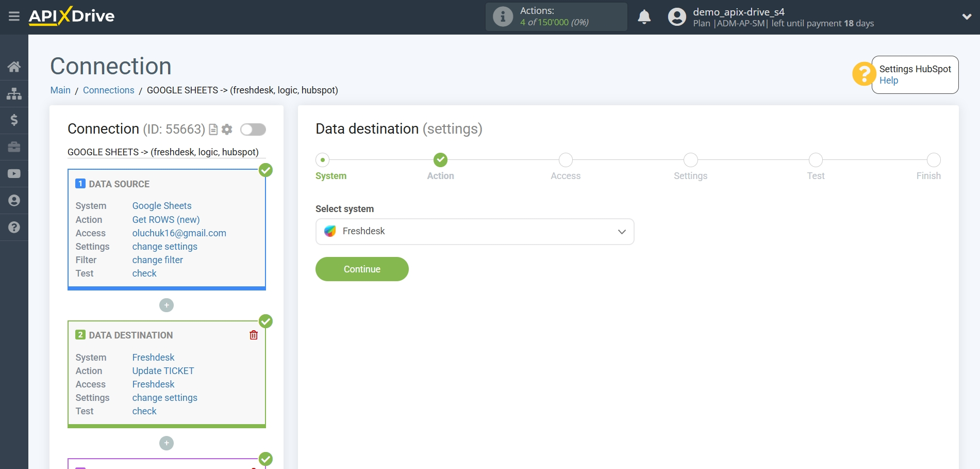Open the connections sitemap icon in the sidebar
980x469 pixels.
pos(14,93)
